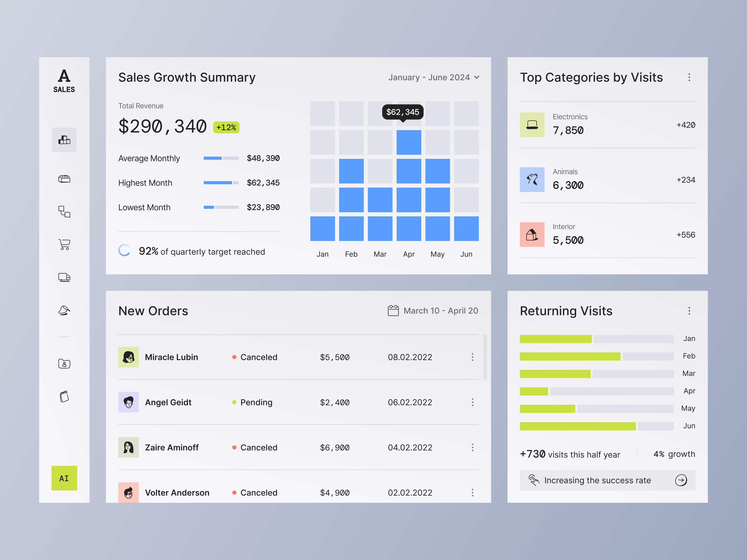The width and height of the screenshot is (747, 560).
Task: Select the notepad icon in the sidebar
Action: pyautogui.click(x=64, y=396)
